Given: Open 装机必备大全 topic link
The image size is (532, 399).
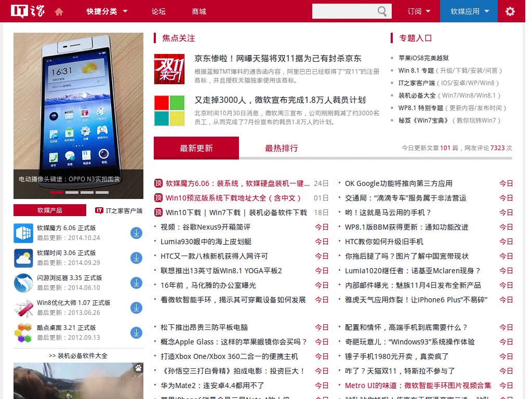Looking at the screenshot, I should (x=417, y=96).
